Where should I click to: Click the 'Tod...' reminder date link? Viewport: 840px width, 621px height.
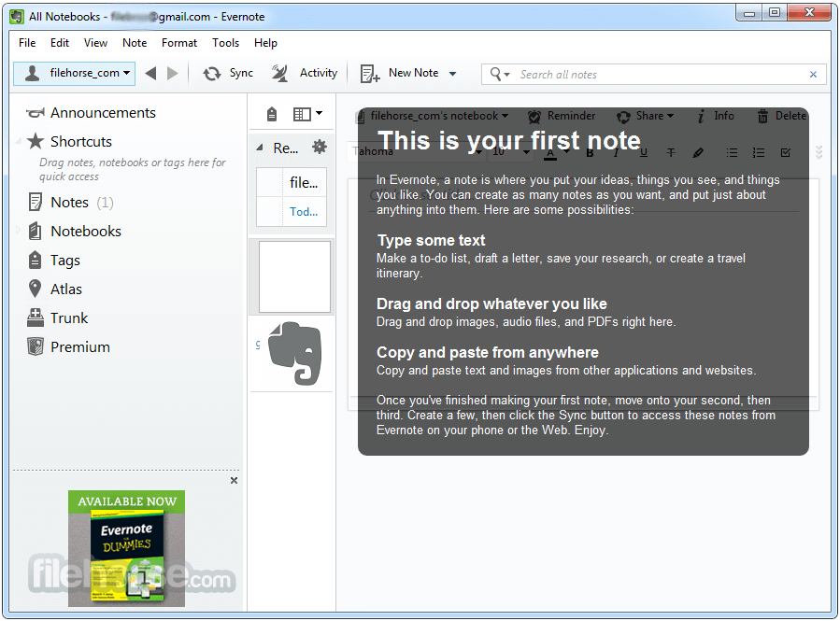[304, 212]
